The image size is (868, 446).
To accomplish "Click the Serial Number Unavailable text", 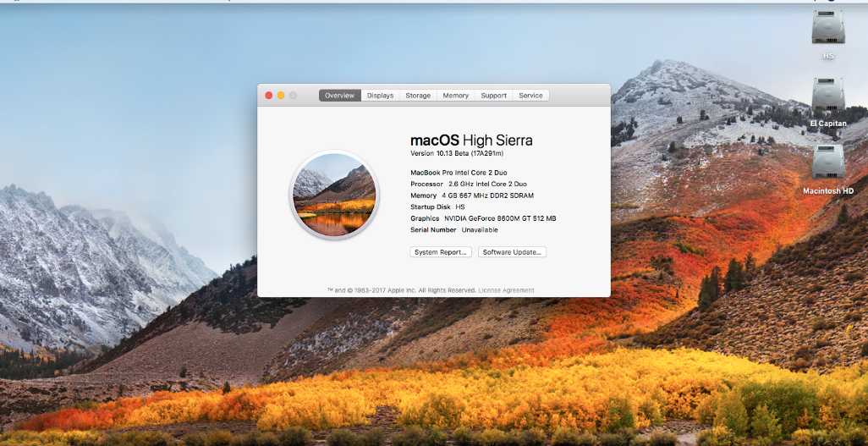I will point(454,230).
